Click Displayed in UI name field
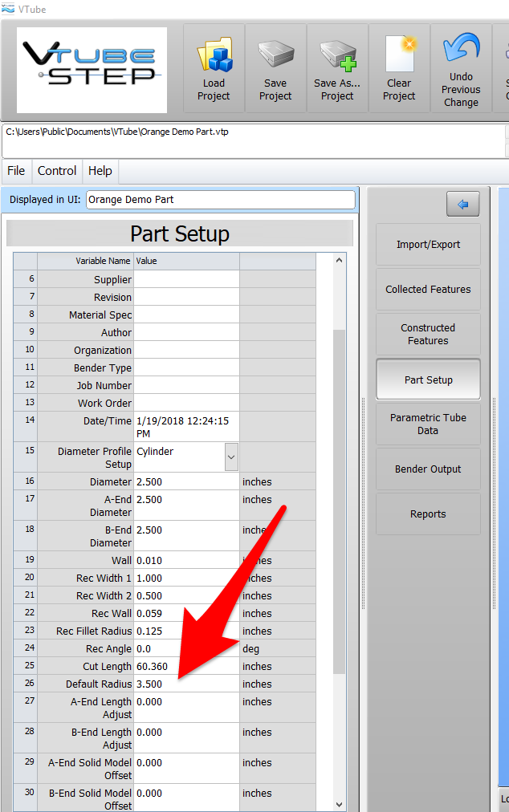509x812 pixels. [x=220, y=200]
